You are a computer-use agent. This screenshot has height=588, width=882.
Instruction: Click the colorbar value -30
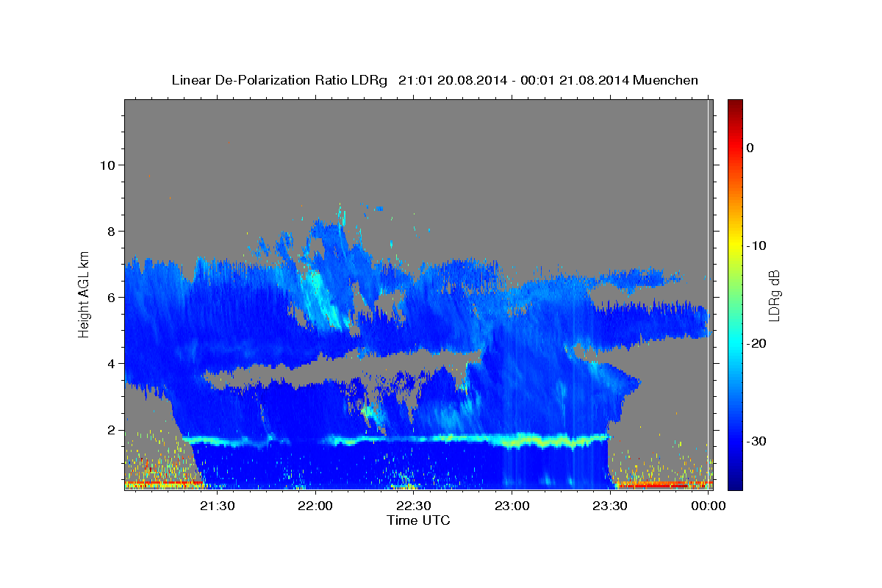(x=756, y=441)
